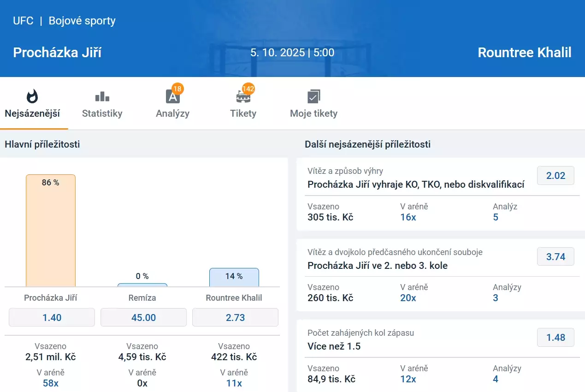
Task: Click the flame icon for Nejsázenější
Action: (x=32, y=96)
